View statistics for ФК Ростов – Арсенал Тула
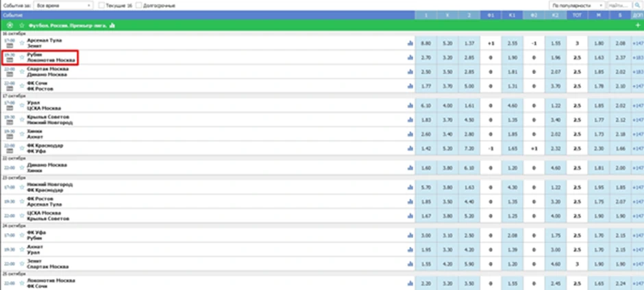644x290 pixels. [x=410, y=202]
